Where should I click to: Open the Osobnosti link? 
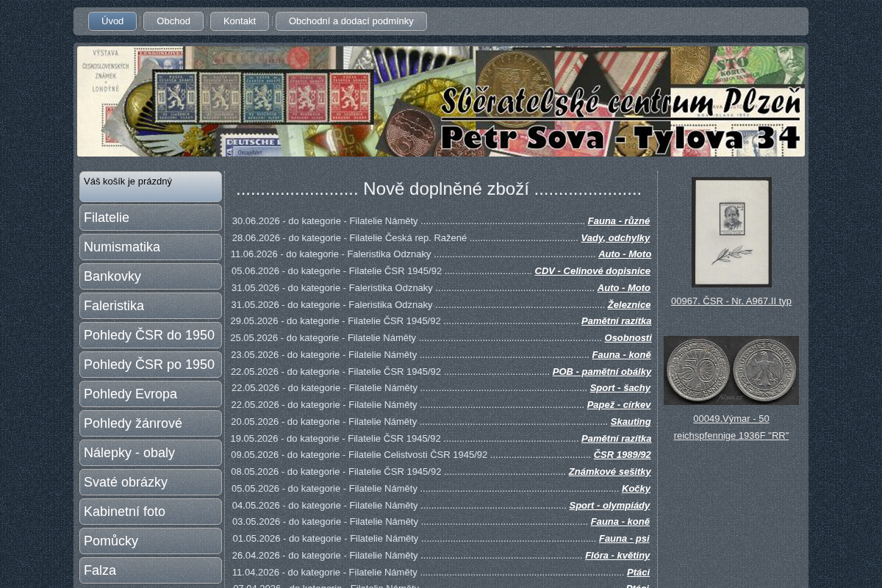point(628,338)
